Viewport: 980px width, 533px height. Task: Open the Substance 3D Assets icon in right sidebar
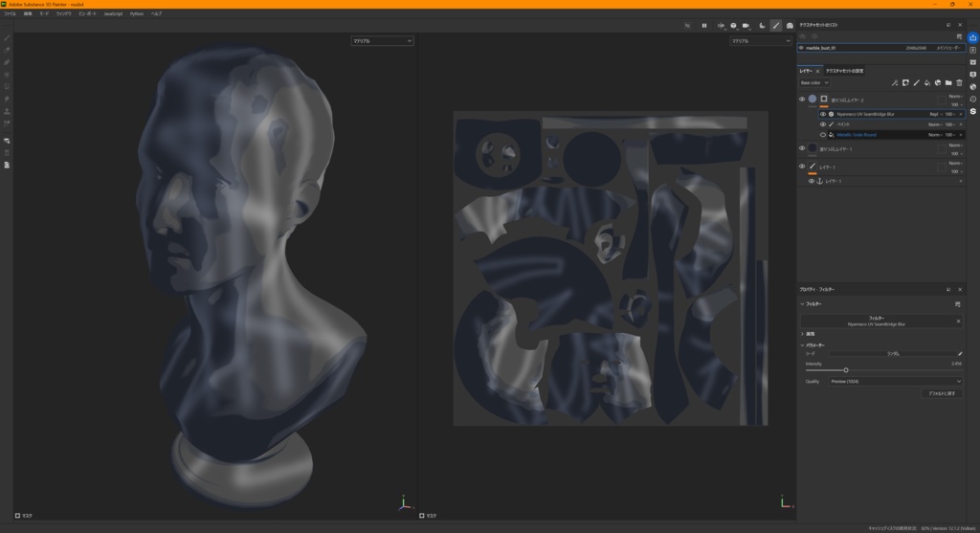click(973, 111)
